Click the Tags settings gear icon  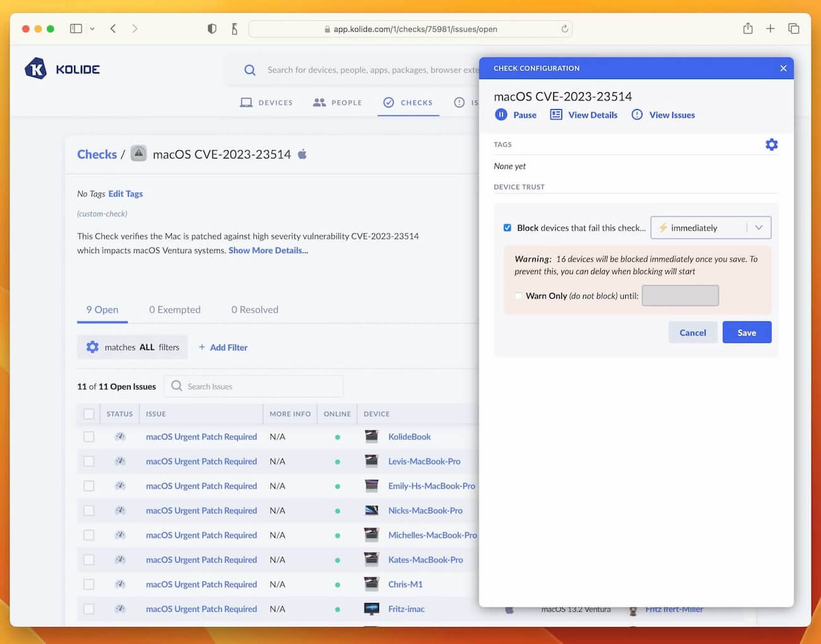tap(771, 144)
